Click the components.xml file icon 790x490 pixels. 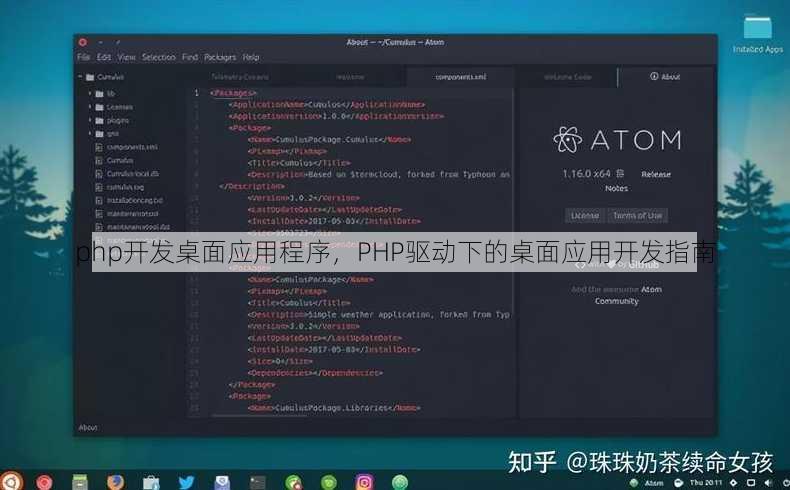(99, 147)
